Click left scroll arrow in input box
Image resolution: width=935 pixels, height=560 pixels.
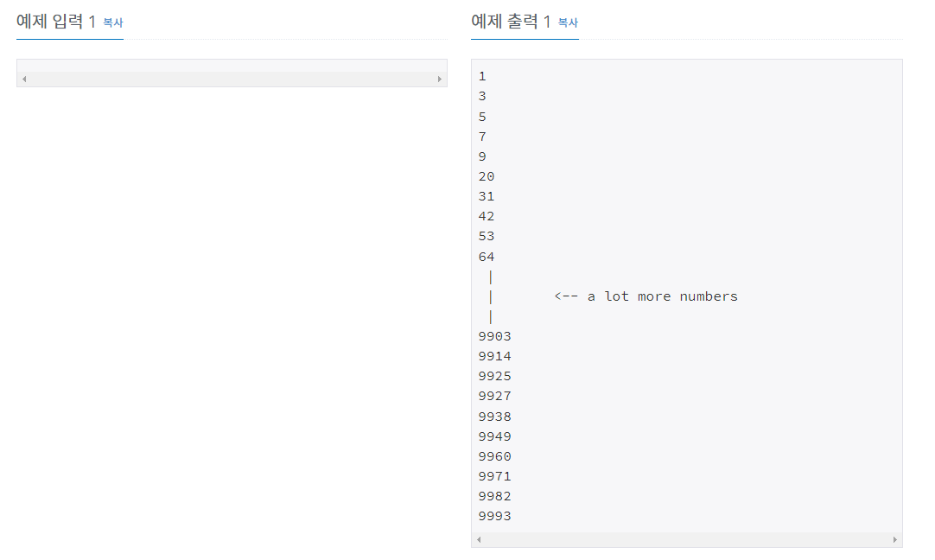[x=24, y=79]
